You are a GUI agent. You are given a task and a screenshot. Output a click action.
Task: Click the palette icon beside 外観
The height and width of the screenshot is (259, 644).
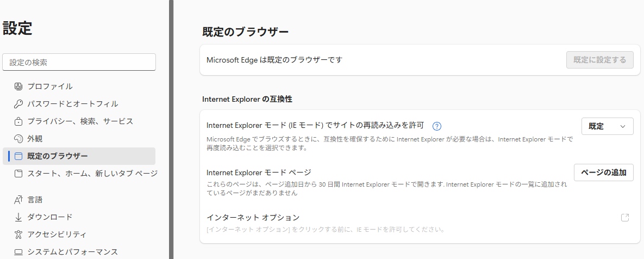click(x=18, y=139)
